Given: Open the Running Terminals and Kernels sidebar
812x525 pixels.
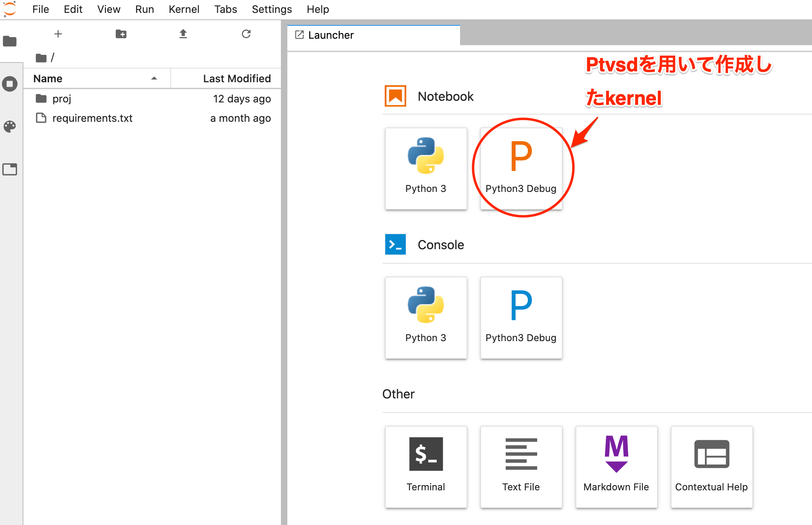Looking at the screenshot, I should [10, 84].
